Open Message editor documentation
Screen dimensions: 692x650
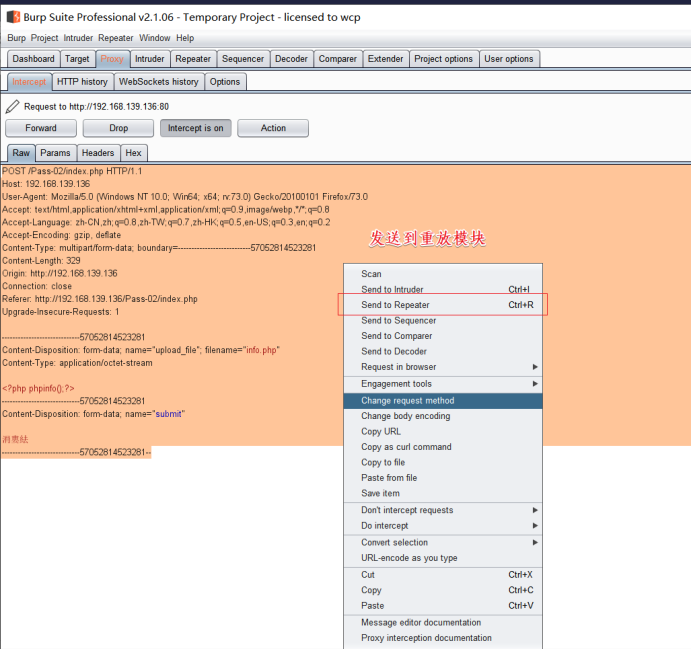click(443, 623)
